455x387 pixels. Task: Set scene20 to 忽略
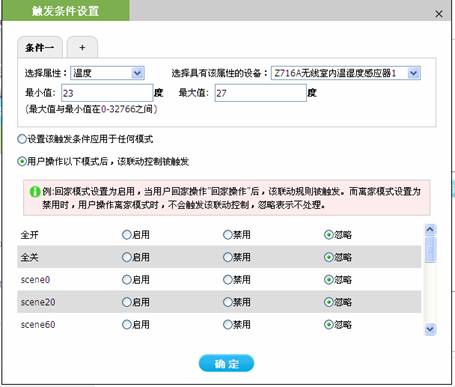pyautogui.click(x=329, y=302)
